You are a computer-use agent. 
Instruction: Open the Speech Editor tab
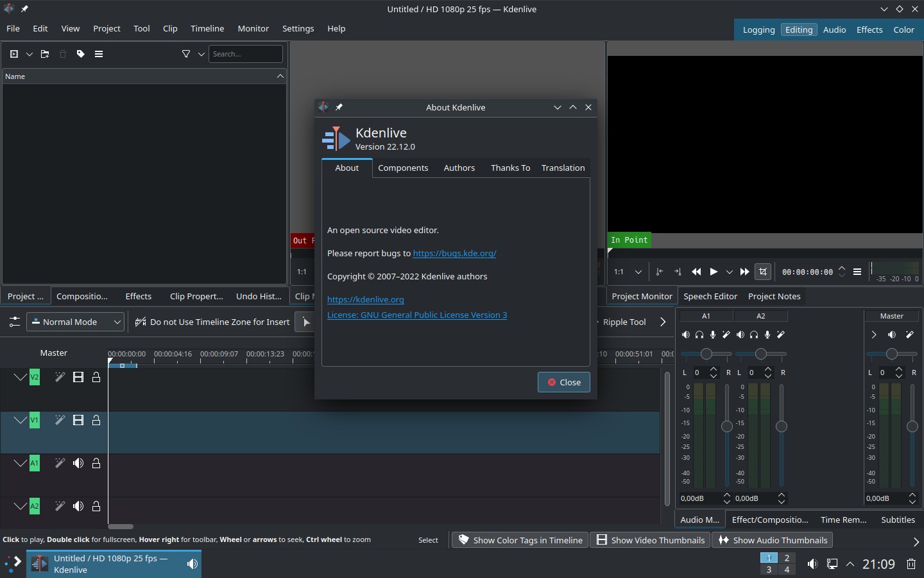710,296
